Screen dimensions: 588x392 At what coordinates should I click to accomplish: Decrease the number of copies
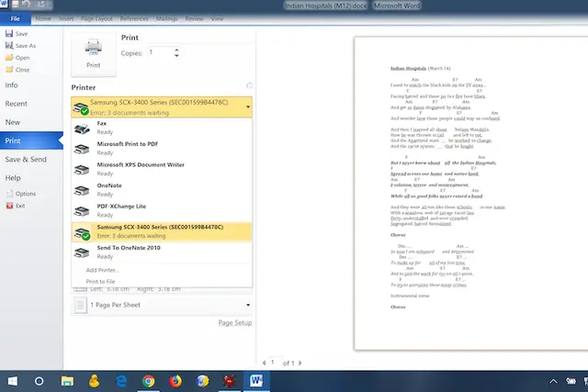tap(176, 55)
